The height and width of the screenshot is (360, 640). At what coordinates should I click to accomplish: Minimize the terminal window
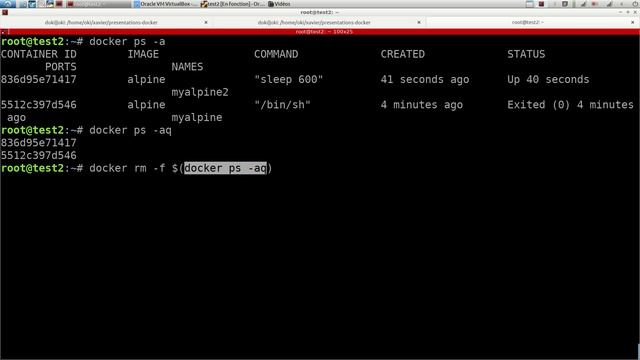(x=620, y=13)
